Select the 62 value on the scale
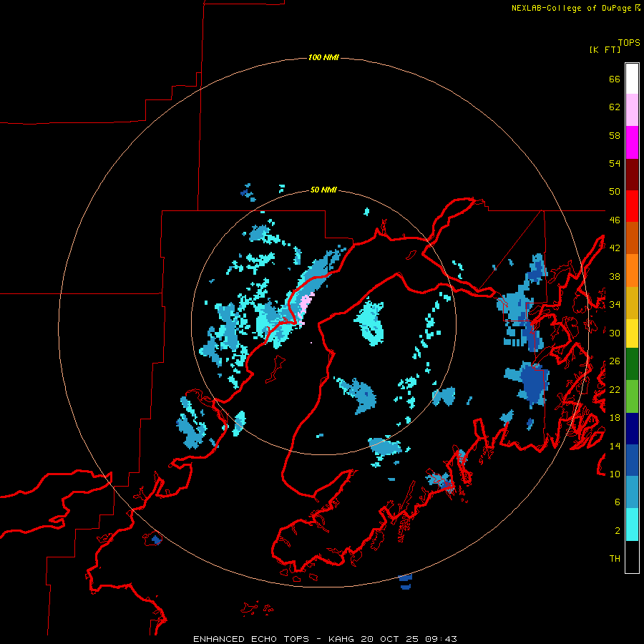The width and height of the screenshot is (644, 644). tap(615, 107)
